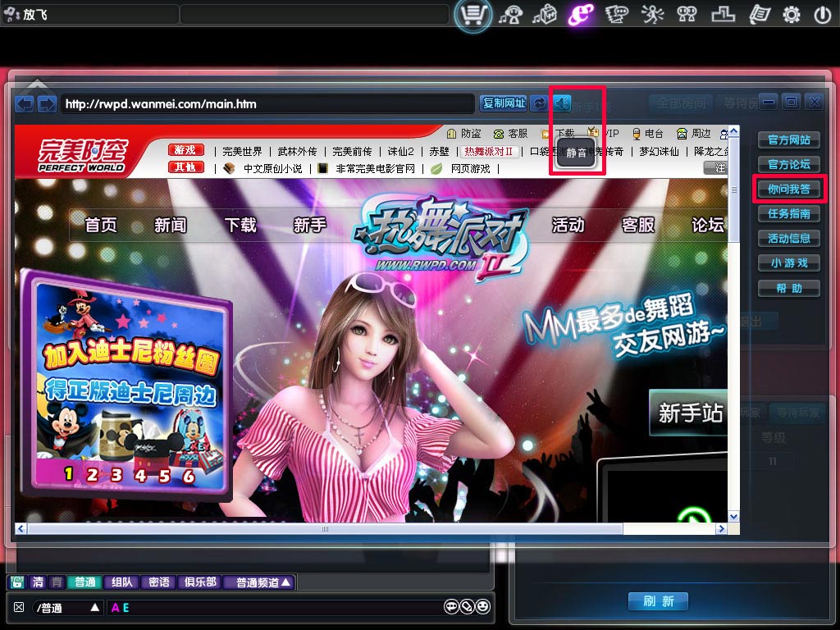
Task: Click the URL address field
Action: click(267, 104)
